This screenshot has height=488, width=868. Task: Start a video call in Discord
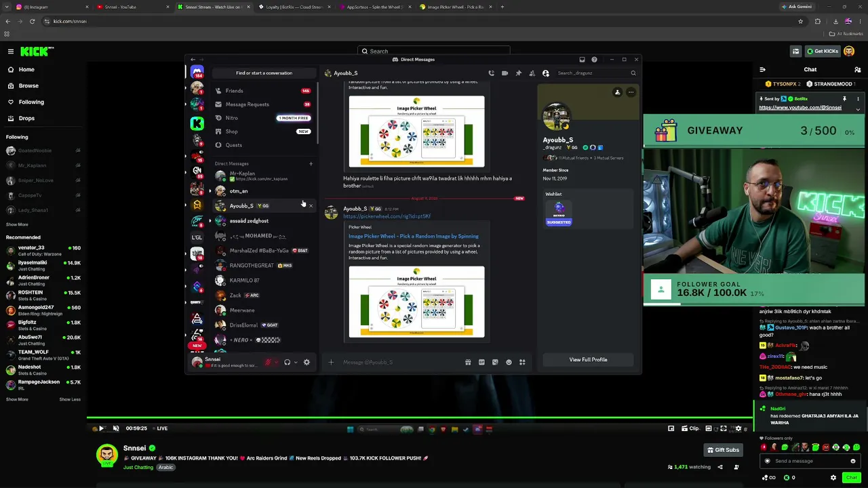point(505,73)
